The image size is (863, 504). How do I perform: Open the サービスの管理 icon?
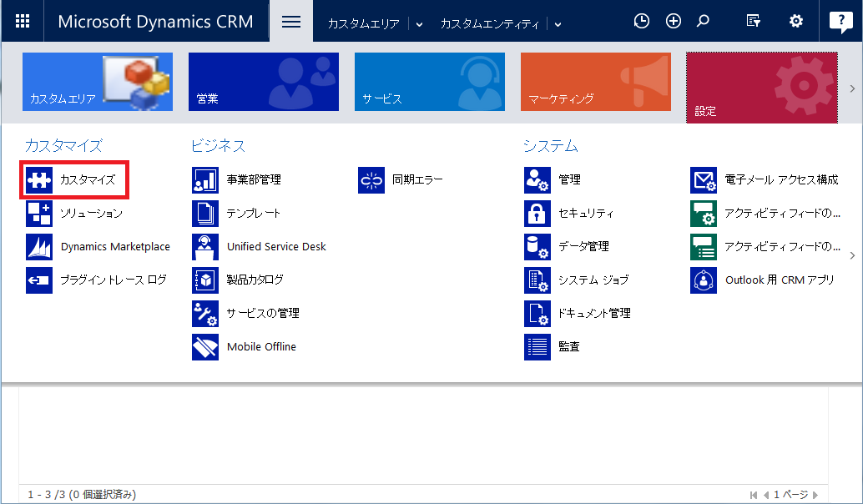click(x=205, y=314)
